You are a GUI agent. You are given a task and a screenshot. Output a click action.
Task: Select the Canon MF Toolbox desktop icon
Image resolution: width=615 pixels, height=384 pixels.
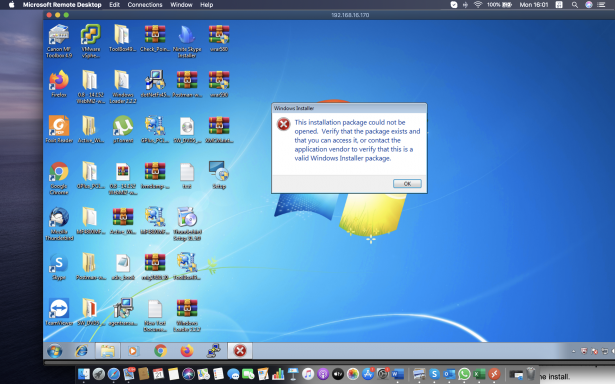pos(59,41)
